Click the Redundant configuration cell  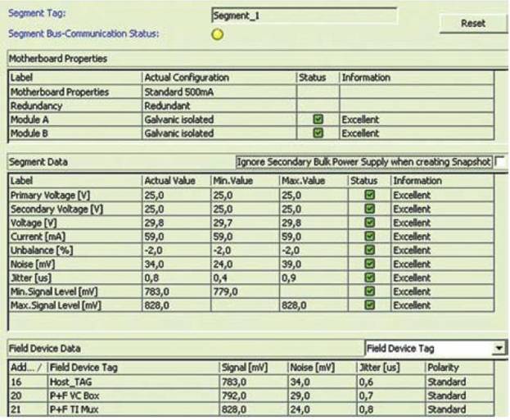tap(219, 106)
